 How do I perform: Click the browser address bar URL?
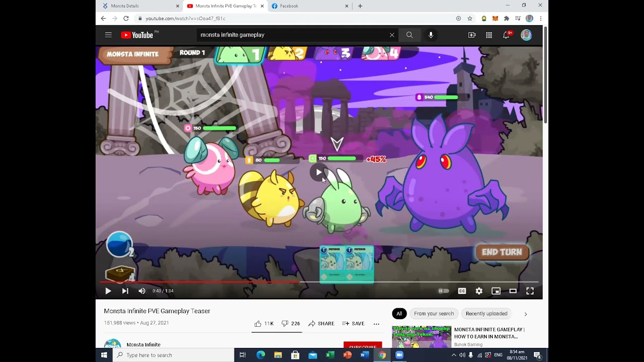[x=185, y=19]
